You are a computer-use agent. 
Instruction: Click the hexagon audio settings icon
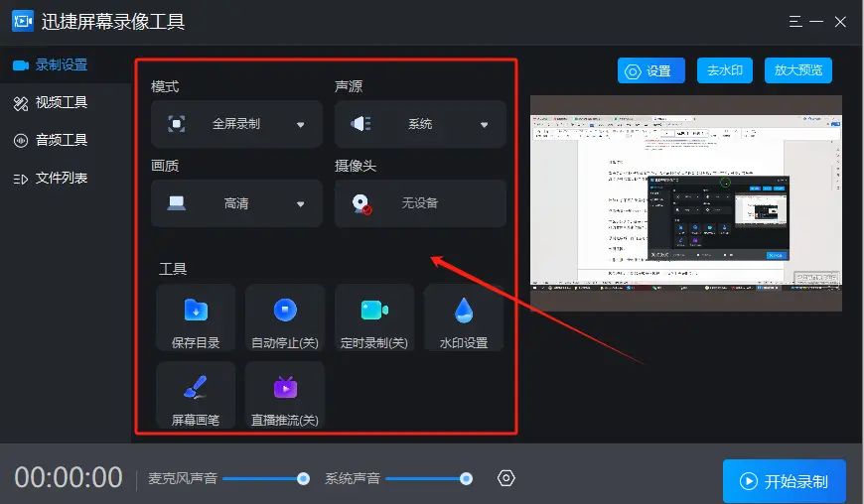click(505, 479)
